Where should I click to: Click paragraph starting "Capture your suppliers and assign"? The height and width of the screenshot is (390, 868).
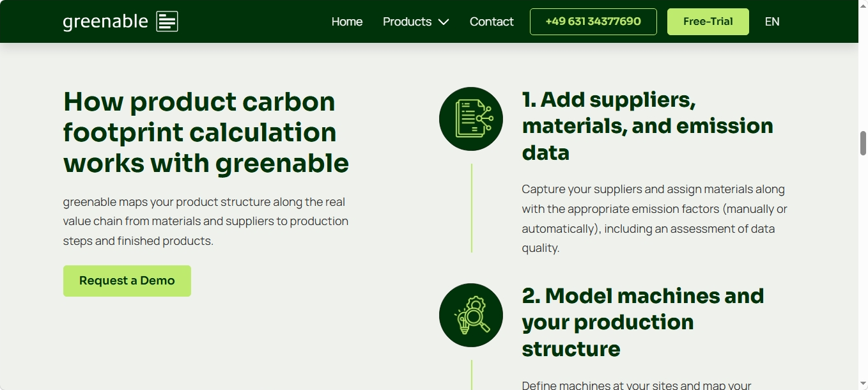click(655, 219)
